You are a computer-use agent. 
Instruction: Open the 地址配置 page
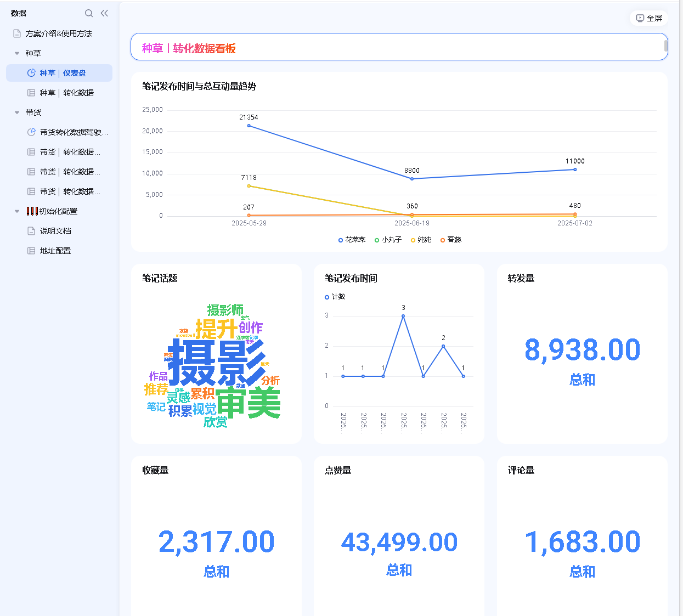(x=55, y=251)
